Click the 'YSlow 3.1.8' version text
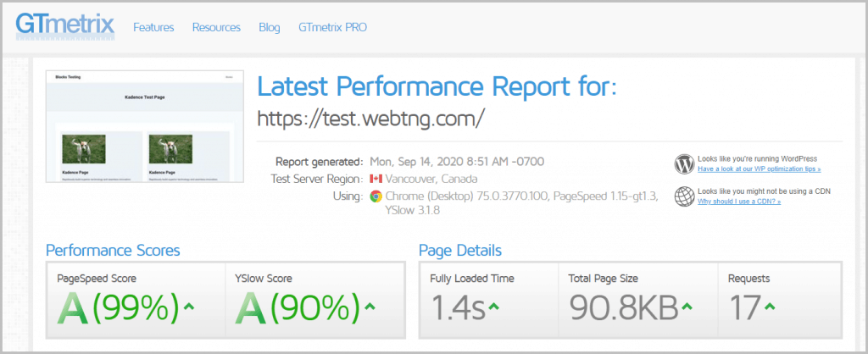 (413, 211)
